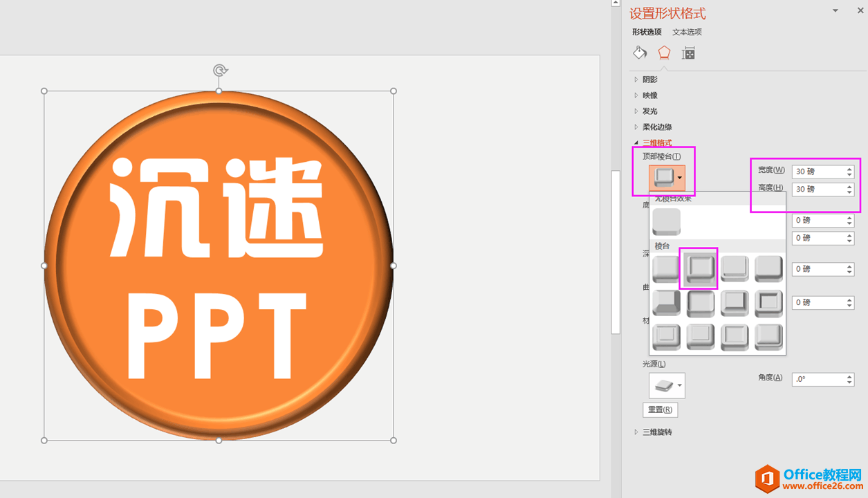Choose the Riblet bevel, second in bottom row
868x498 pixels.
point(700,337)
